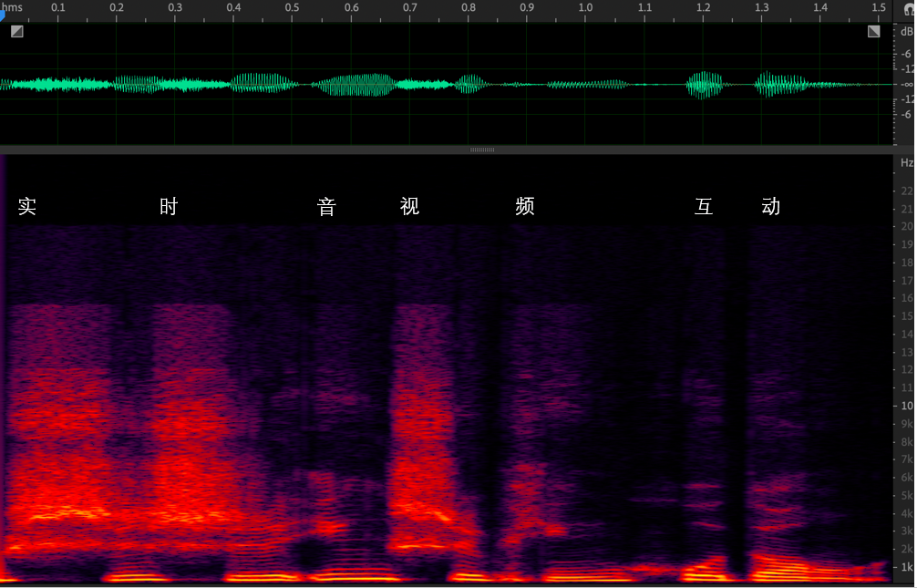
Task: Click the 10k mark on frequency scale
Action: point(907,406)
